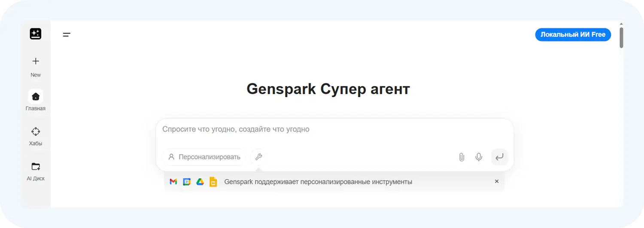Click the Персонализировать button

coord(204,157)
